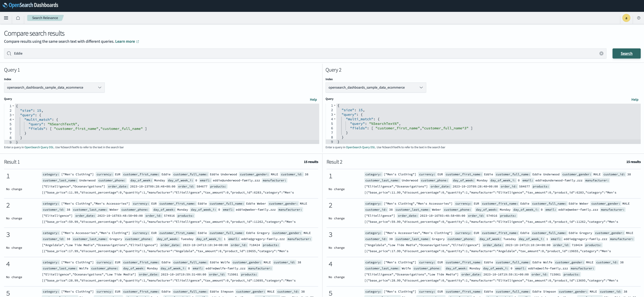Click "size": 15 line in Query 1 editor
Image resolution: width=644 pixels, height=297 pixels.
point(31,111)
